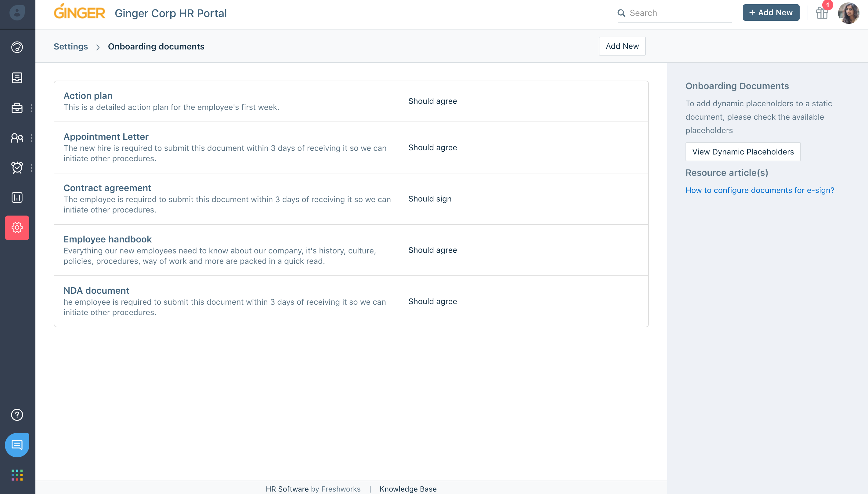
Task: Open the recruiting briefcase icon in sidebar
Action: 17,108
